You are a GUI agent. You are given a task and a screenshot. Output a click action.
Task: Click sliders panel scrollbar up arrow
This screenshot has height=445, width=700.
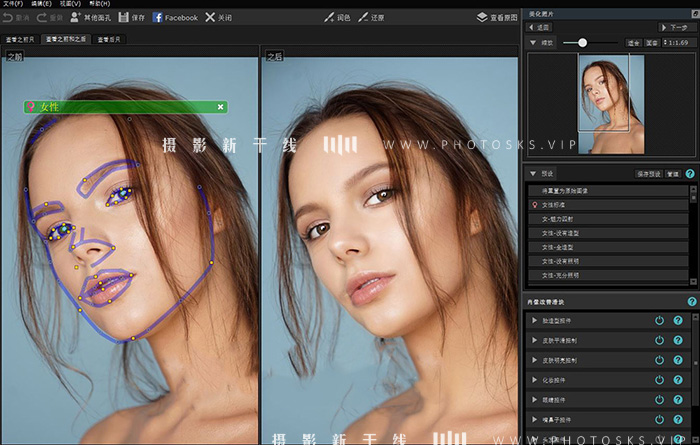695,317
